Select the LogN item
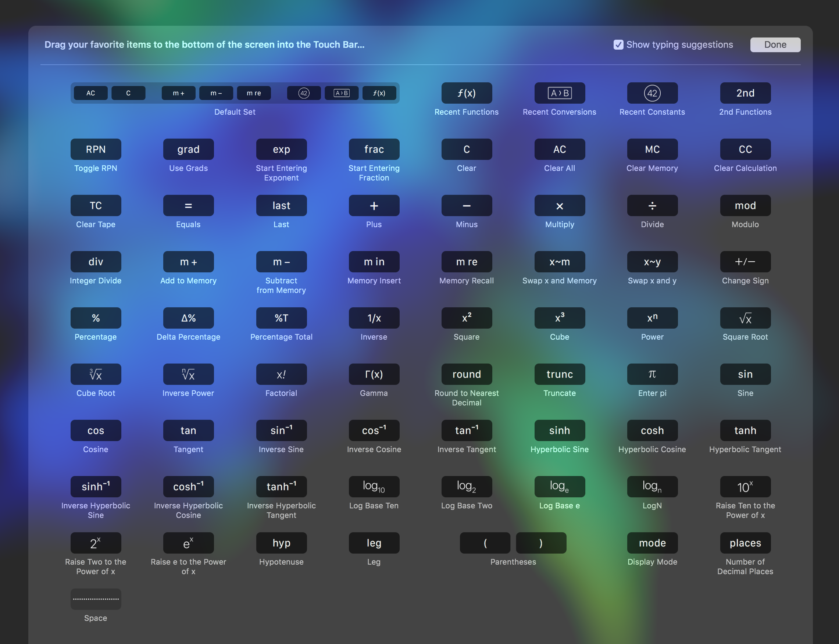 652,487
